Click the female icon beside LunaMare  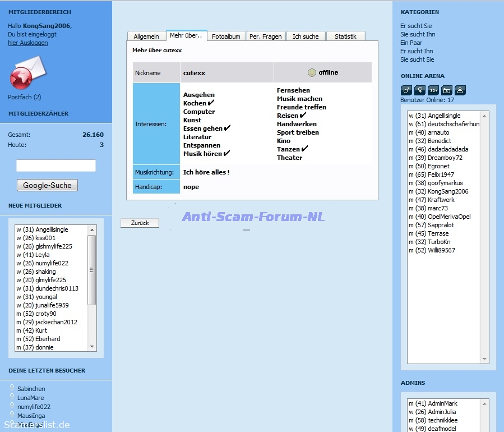tap(12, 397)
